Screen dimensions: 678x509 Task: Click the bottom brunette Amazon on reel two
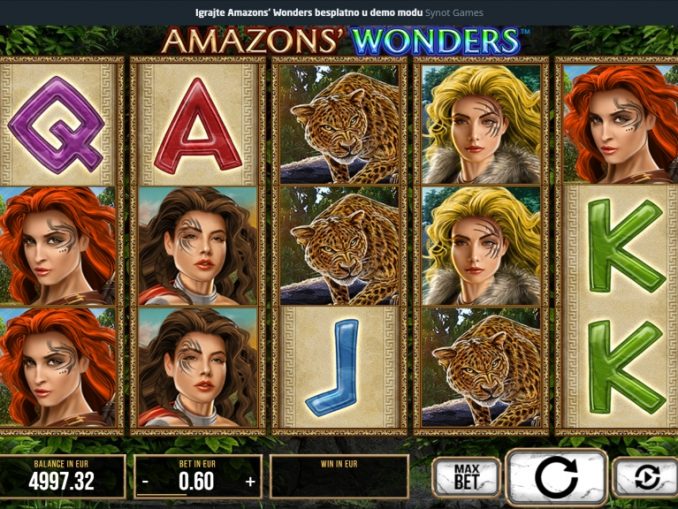[x=198, y=367]
